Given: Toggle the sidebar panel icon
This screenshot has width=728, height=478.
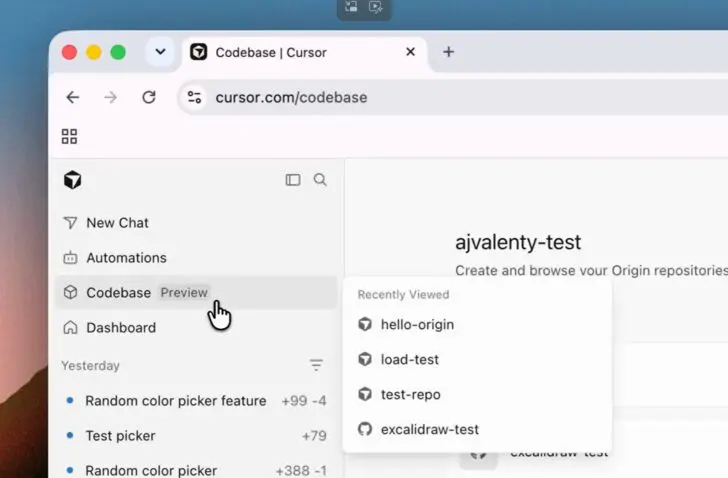Looking at the screenshot, I should tap(293, 180).
